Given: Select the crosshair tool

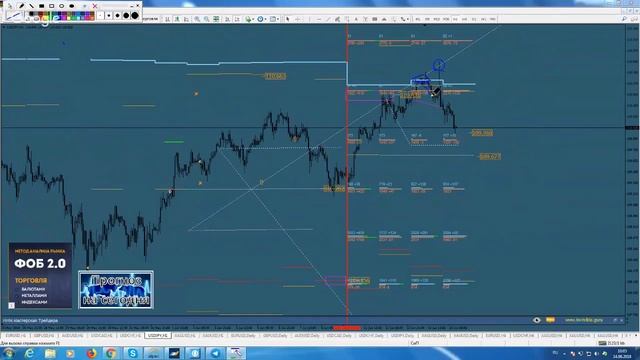Looking at the screenshot, I should (x=298, y=19).
